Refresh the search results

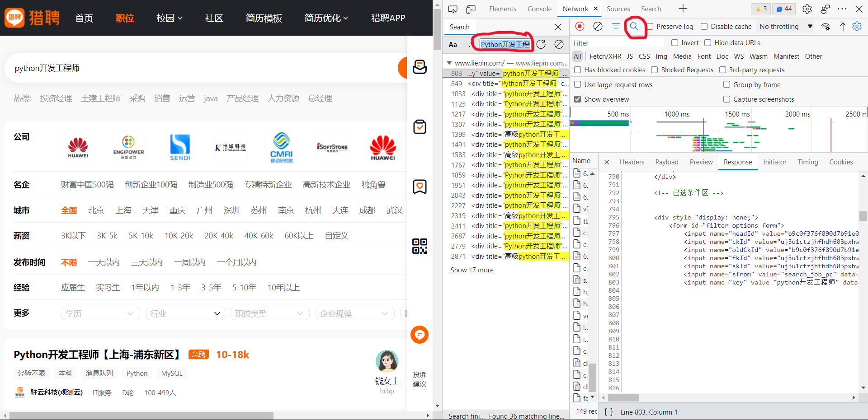(x=541, y=44)
